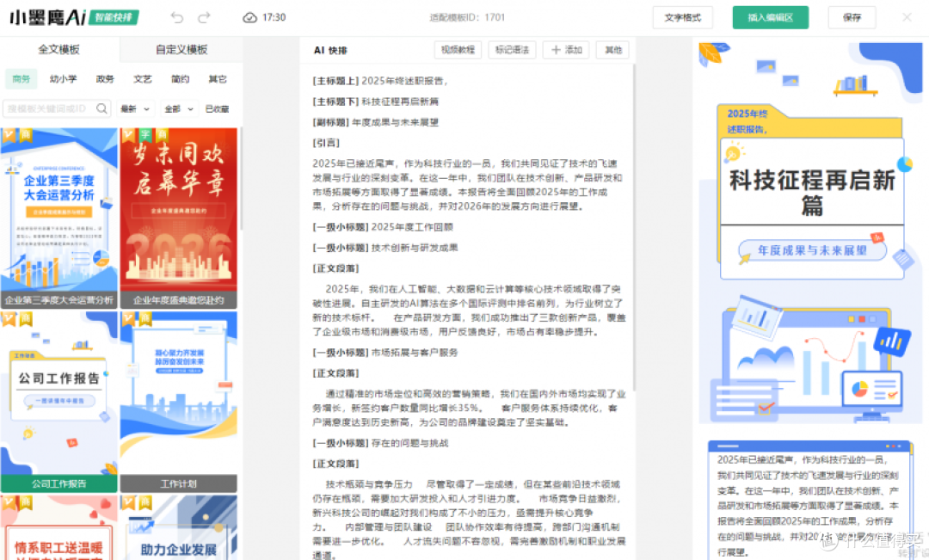The height and width of the screenshot is (560, 929).
Task: Click the redo arrow icon
Action: pyautogui.click(x=204, y=18)
